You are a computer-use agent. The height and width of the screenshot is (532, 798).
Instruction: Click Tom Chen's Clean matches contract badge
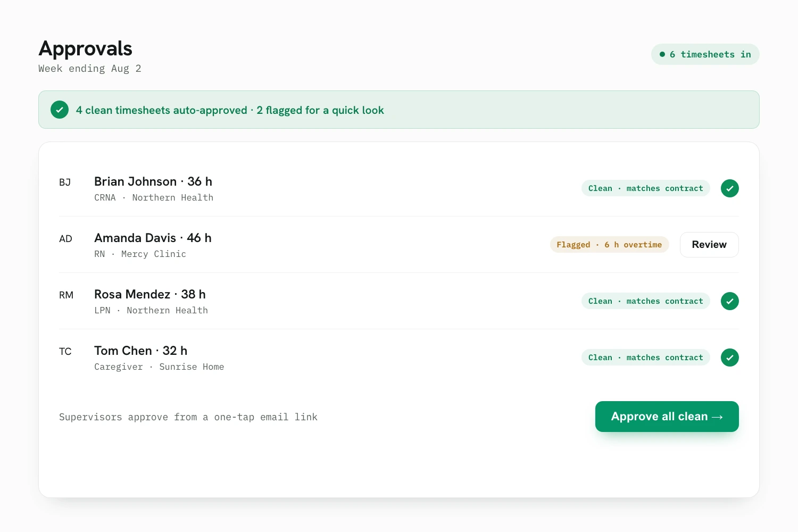(x=646, y=358)
